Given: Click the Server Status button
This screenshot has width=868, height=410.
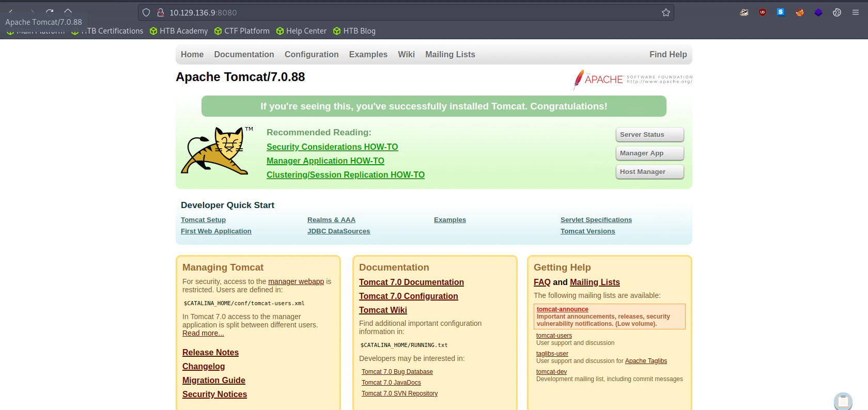Looking at the screenshot, I should tap(650, 135).
